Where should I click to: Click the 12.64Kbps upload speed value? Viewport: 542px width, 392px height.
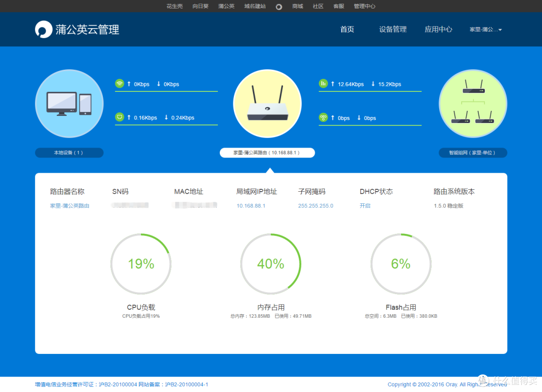click(x=350, y=84)
